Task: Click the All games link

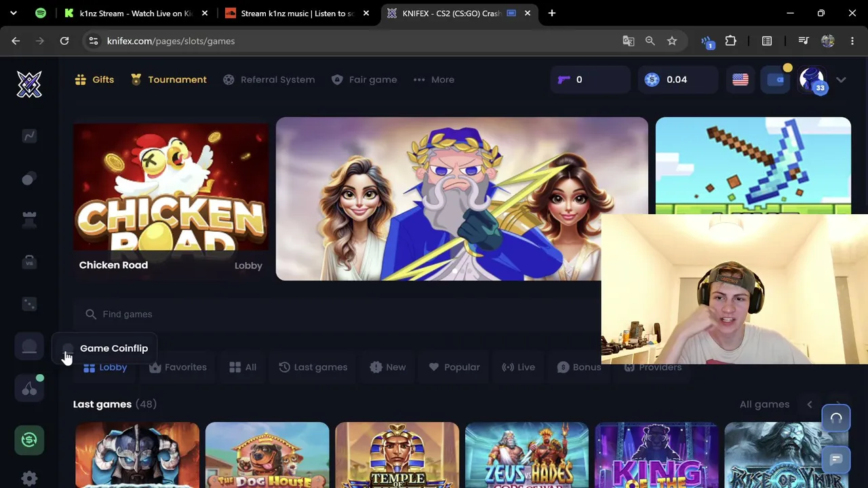Action: point(764,405)
